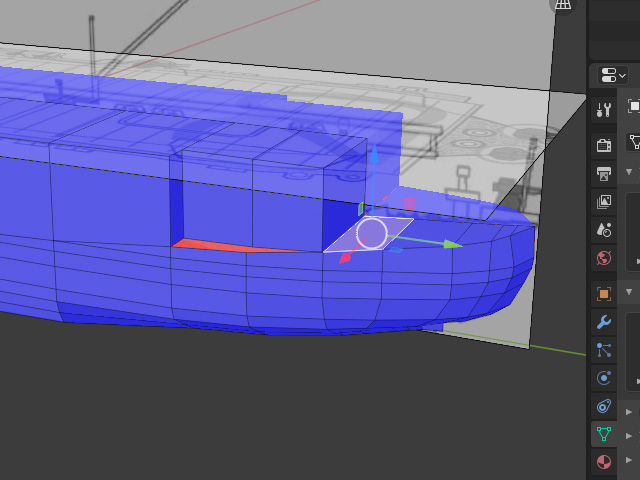Click the blue Z-axis gizmo arrow
This screenshot has width=640, height=480.
point(374,155)
